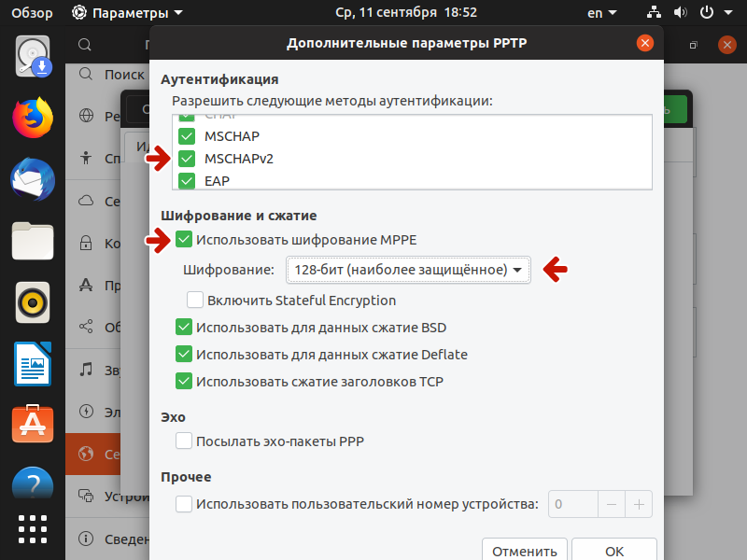Open the encryption level dropdown
Viewport: 747px width, 560px height.
[408, 270]
